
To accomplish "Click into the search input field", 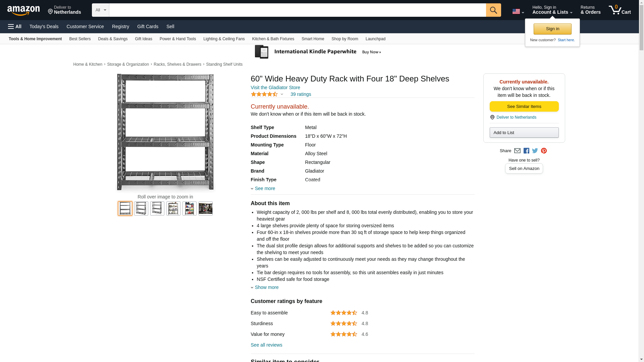I will [x=297, y=10].
